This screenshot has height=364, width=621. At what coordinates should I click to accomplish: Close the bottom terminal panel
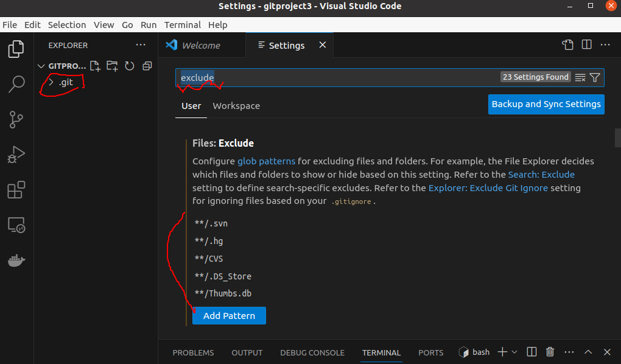coord(607,352)
